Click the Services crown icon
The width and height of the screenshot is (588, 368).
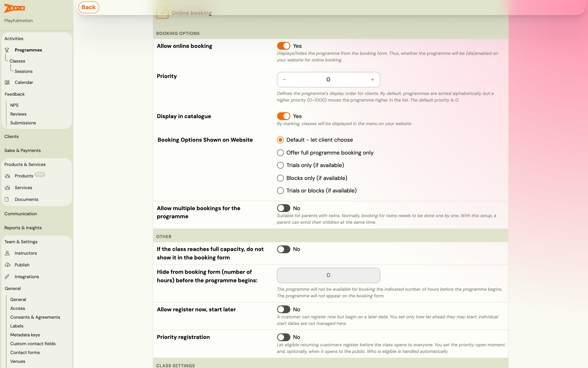(x=7, y=188)
